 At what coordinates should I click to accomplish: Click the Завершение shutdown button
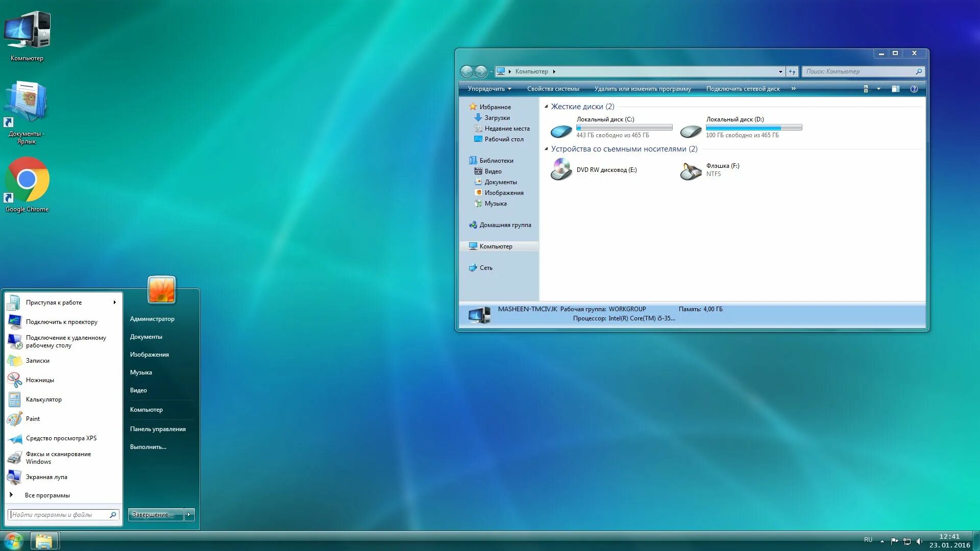click(x=155, y=515)
